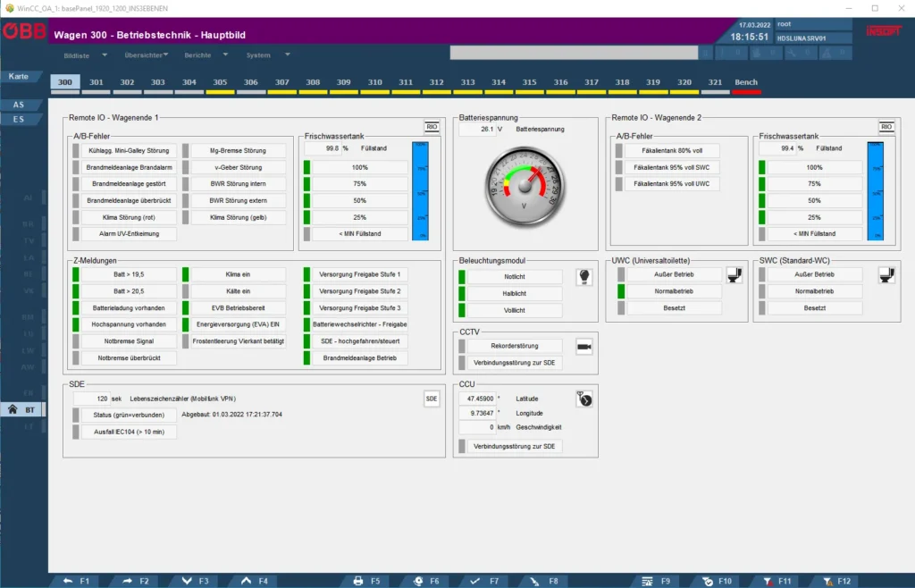The width and height of the screenshot is (915, 588).
Task: Switch to wagon tab 301
Action: [97, 83]
